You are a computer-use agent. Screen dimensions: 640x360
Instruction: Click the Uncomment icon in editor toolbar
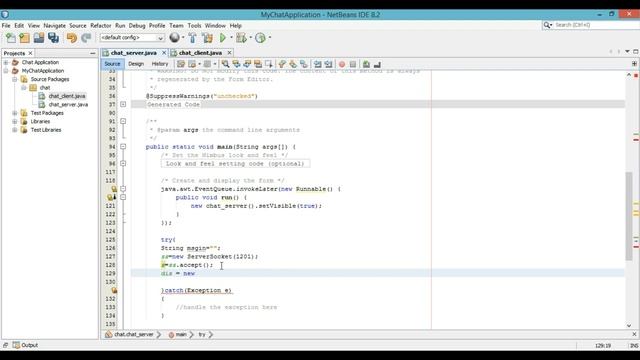pyautogui.click(x=377, y=64)
